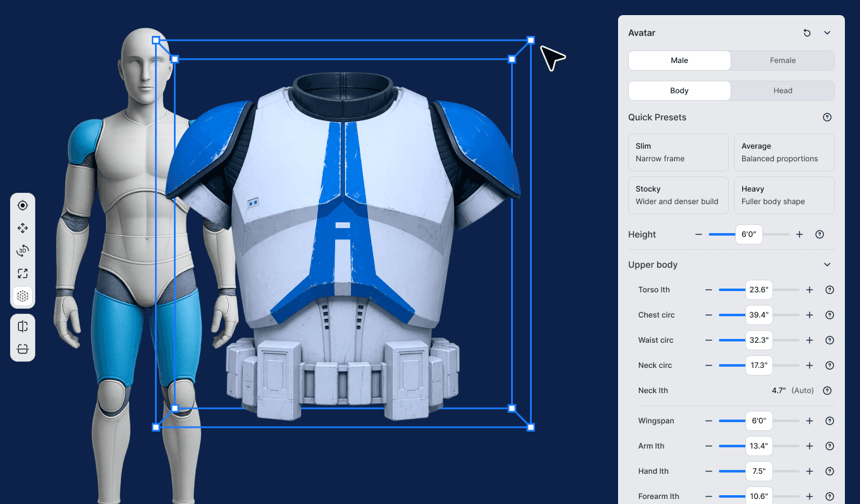
Task: Click the Hand lth value 7.5"
Action: click(759, 471)
